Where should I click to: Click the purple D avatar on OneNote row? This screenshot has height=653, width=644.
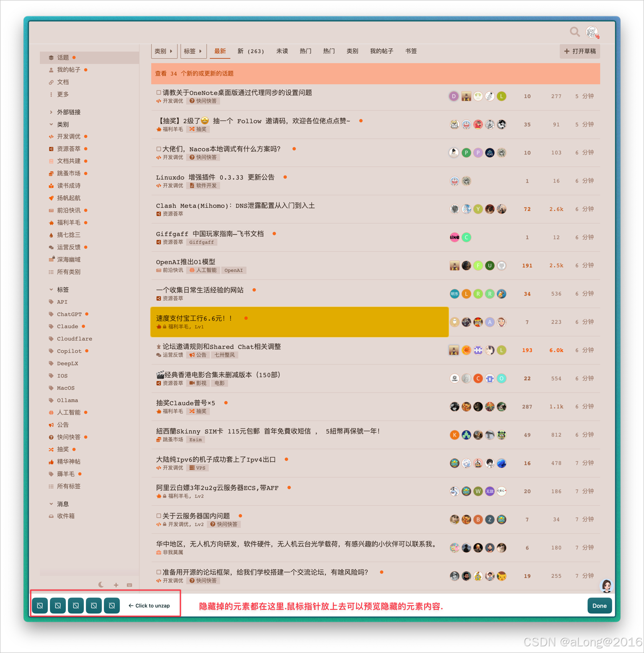tap(454, 96)
